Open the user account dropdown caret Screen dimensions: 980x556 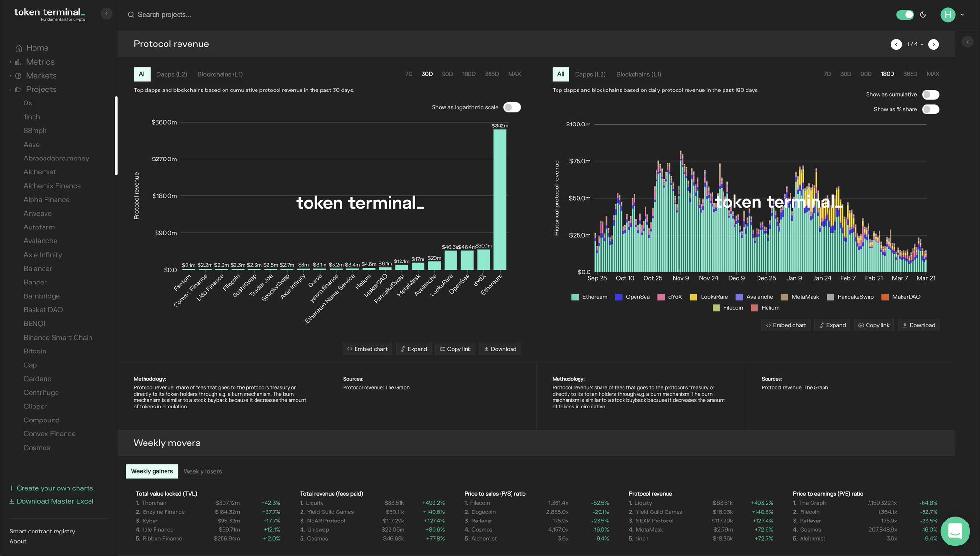coord(962,15)
